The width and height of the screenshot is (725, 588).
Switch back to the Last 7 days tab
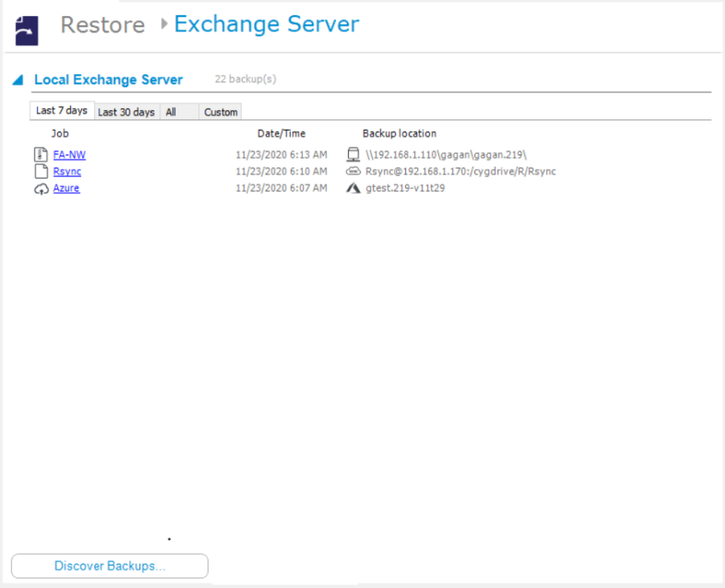[x=61, y=110]
